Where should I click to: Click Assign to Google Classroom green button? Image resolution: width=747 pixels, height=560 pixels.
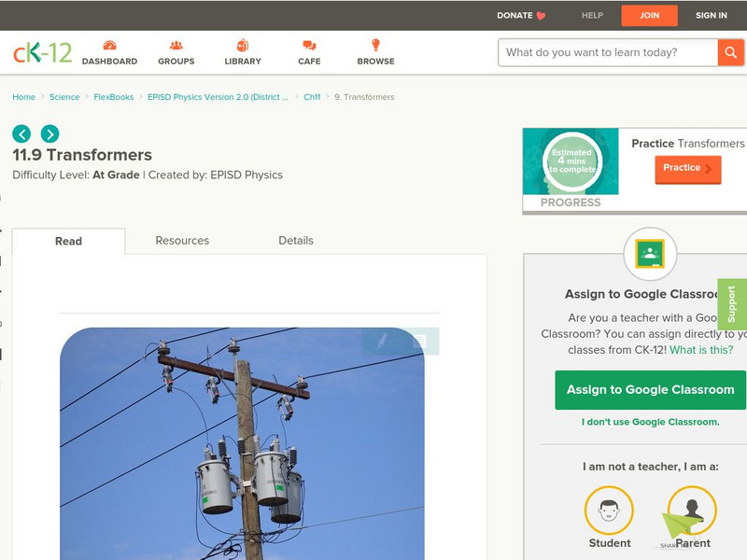click(x=650, y=390)
